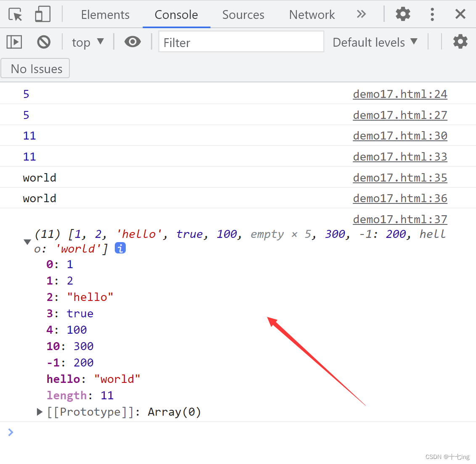
Task: Click the logged 11 from demo17.html:30
Action: point(29,136)
